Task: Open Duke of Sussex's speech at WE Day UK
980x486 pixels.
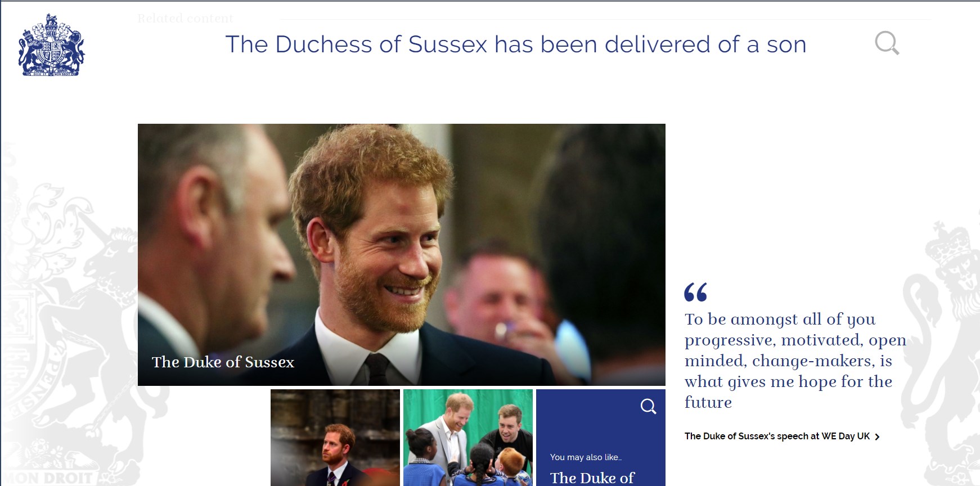Action: (x=777, y=436)
